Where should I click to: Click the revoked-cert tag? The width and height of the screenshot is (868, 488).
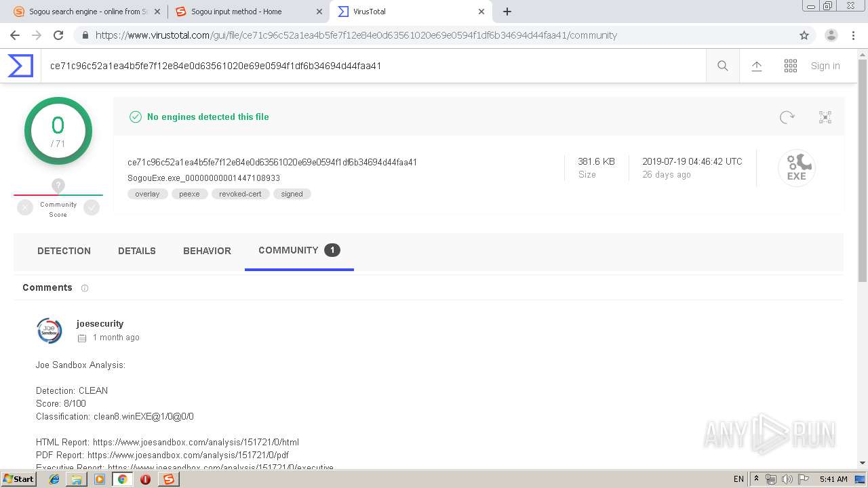tap(240, 194)
